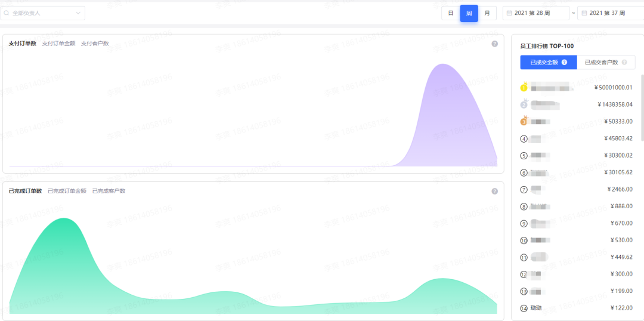Select the 周 granularity button

pyautogui.click(x=469, y=13)
